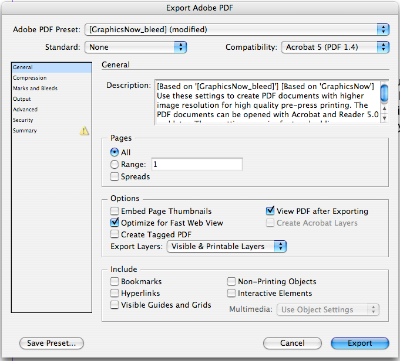Click the Description scrollbar thumb
Viewport: 400px width, 361px height.
tap(384, 92)
